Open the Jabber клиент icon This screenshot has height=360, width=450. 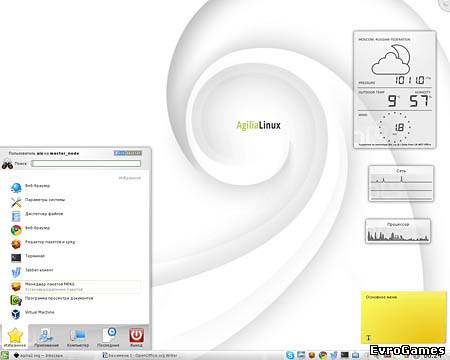click(x=16, y=272)
